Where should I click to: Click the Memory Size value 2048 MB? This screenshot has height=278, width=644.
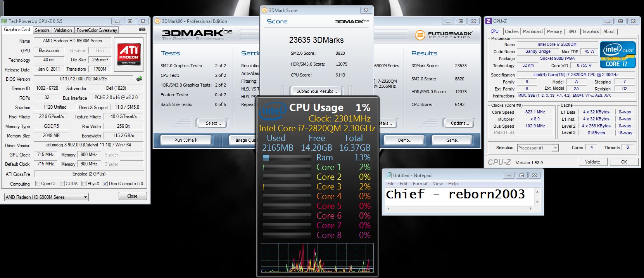(51, 136)
